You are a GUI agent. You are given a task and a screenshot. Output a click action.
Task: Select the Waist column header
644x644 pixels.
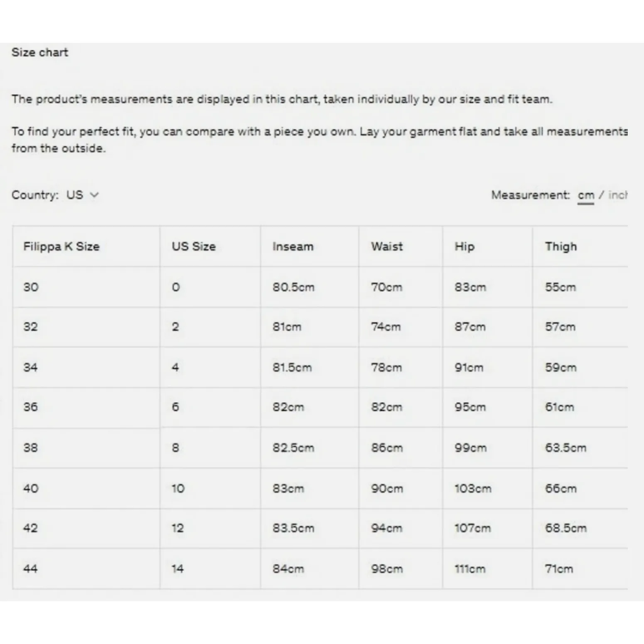[387, 246]
